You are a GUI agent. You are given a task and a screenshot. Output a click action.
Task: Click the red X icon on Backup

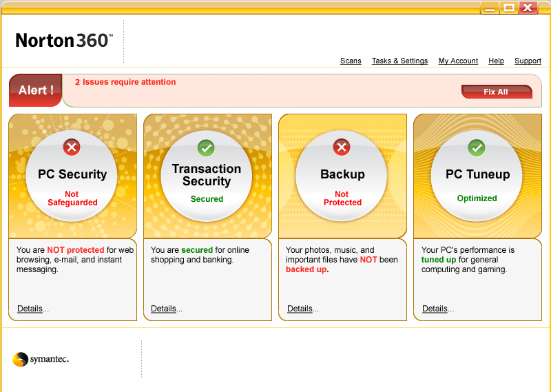(x=342, y=147)
